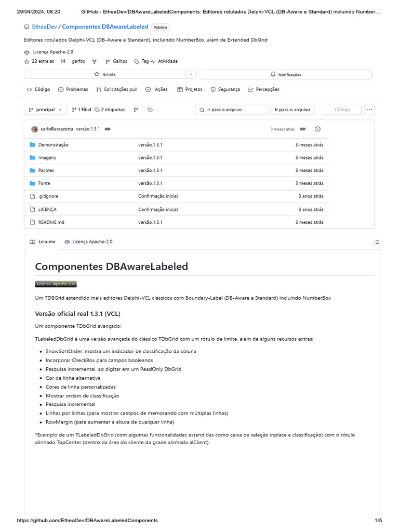Open the versão.1.3.1 latest commit message
399x532 pixels.
tap(88, 129)
